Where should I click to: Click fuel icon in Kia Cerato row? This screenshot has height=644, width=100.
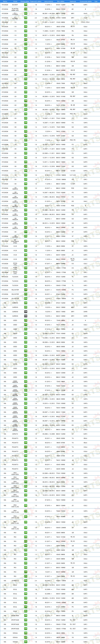click(26, 434)
